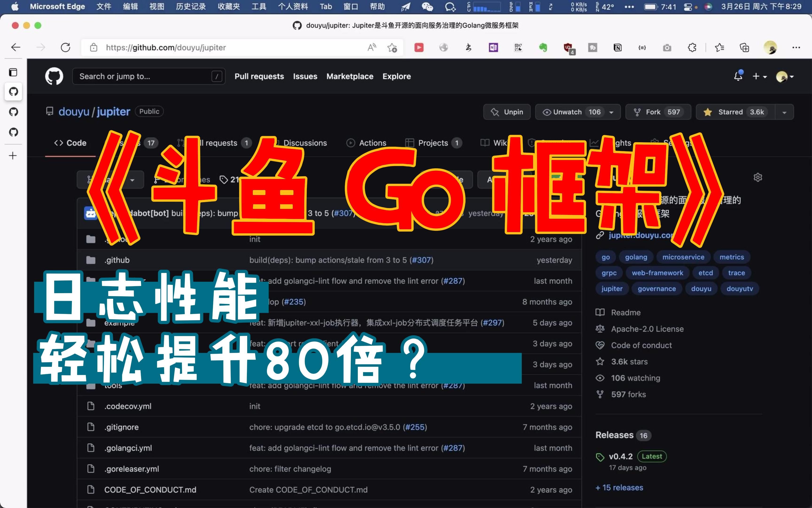Click the Edge profile avatar
Screen dimensions: 812x508
tap(770, 47)
